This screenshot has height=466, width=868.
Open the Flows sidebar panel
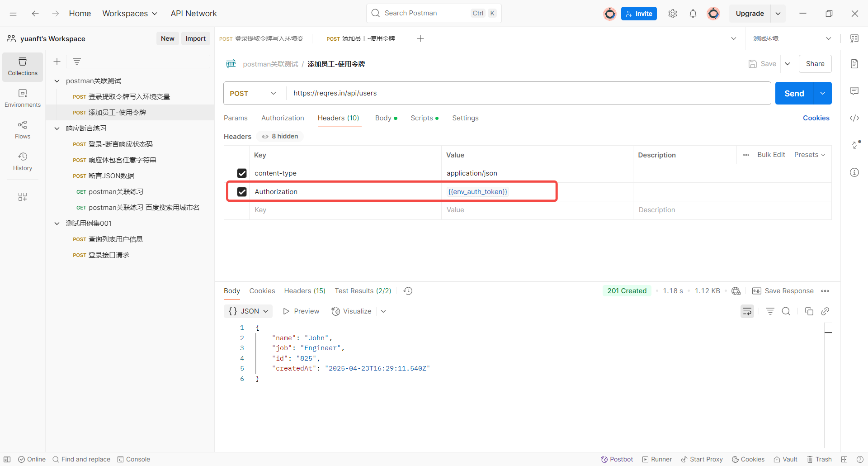(23, 130)
